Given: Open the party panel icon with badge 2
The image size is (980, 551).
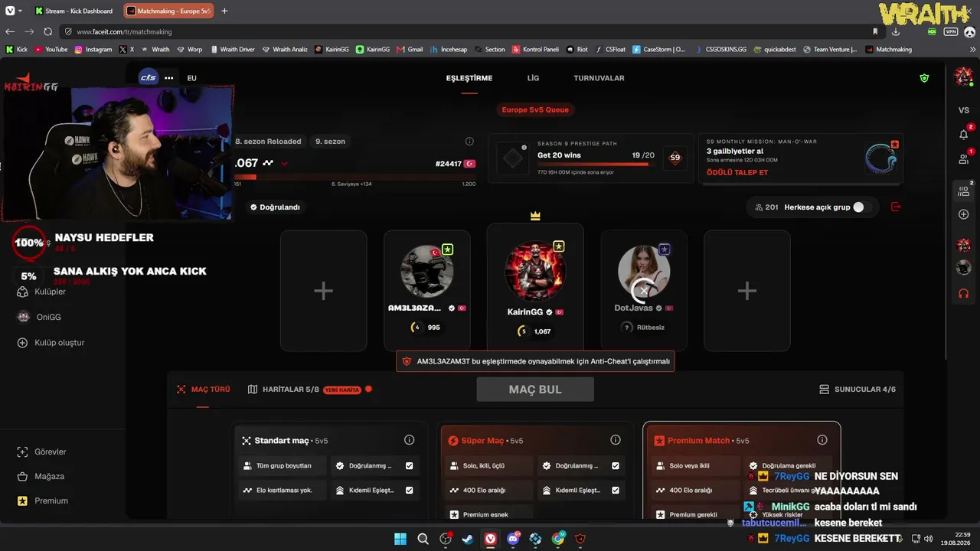Looking at the screenshot, I should point(963,191).
